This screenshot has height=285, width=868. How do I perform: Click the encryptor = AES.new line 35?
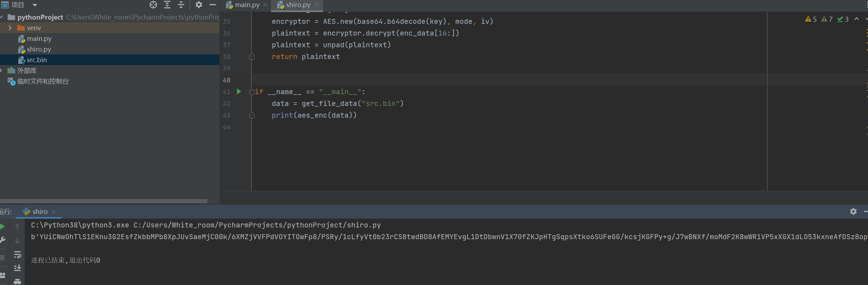(x=382, y=21)
